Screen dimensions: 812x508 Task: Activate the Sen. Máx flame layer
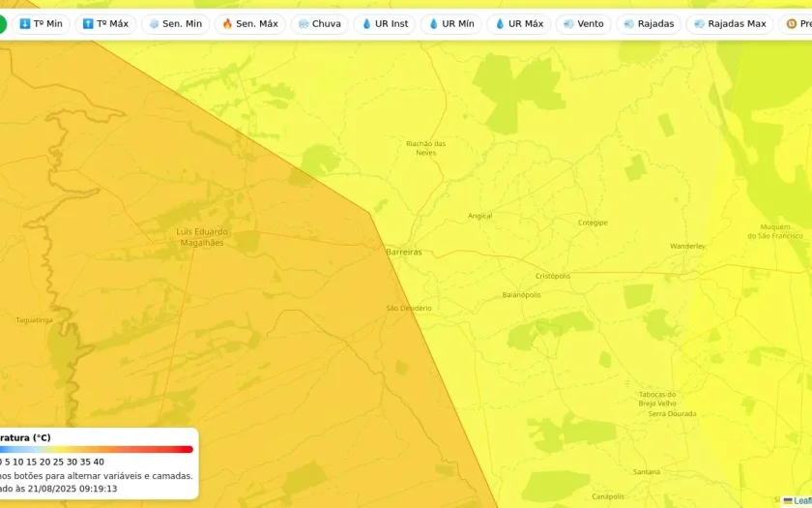(250, 24)
